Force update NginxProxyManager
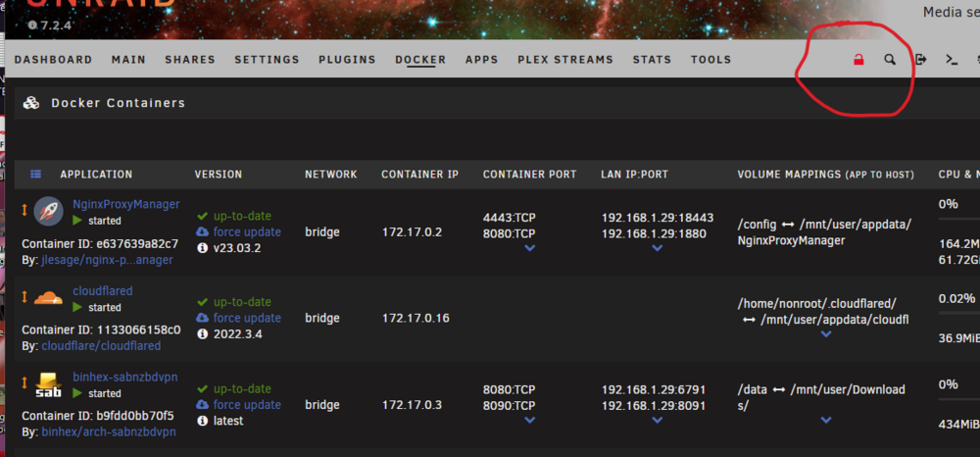This screenshot has height=457, width=980. (x=239, y=232)
